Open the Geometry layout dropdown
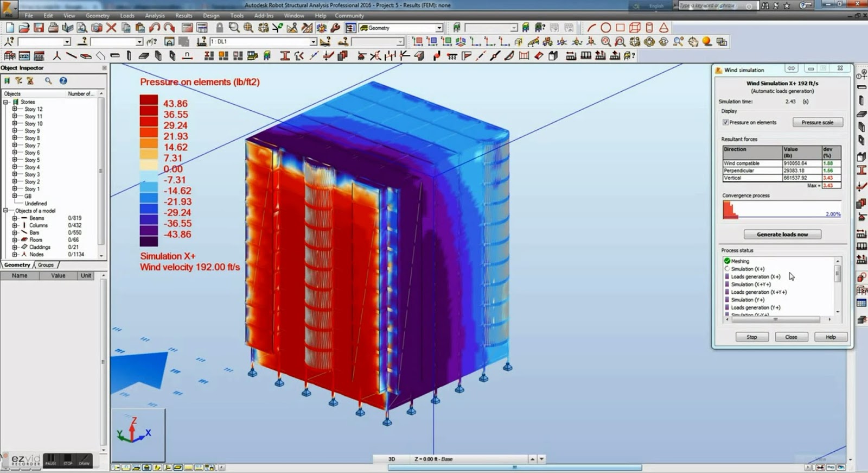 tap(439, 28)
